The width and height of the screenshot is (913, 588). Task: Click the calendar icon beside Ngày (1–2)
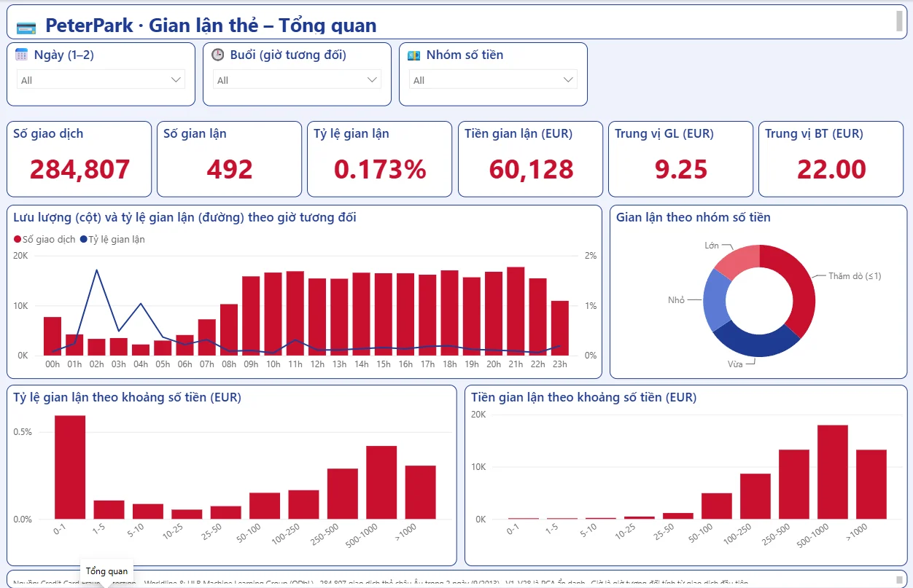pyautogui.click(x=22, y=55)
